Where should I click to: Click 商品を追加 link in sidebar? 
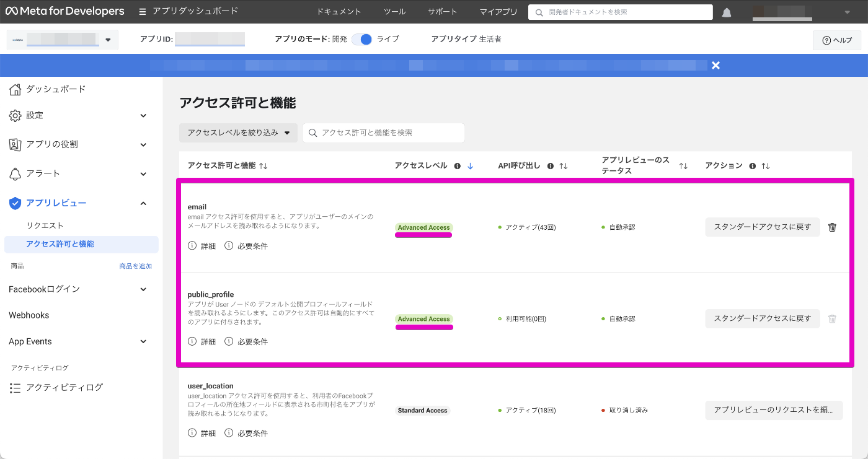pos(136,266)
